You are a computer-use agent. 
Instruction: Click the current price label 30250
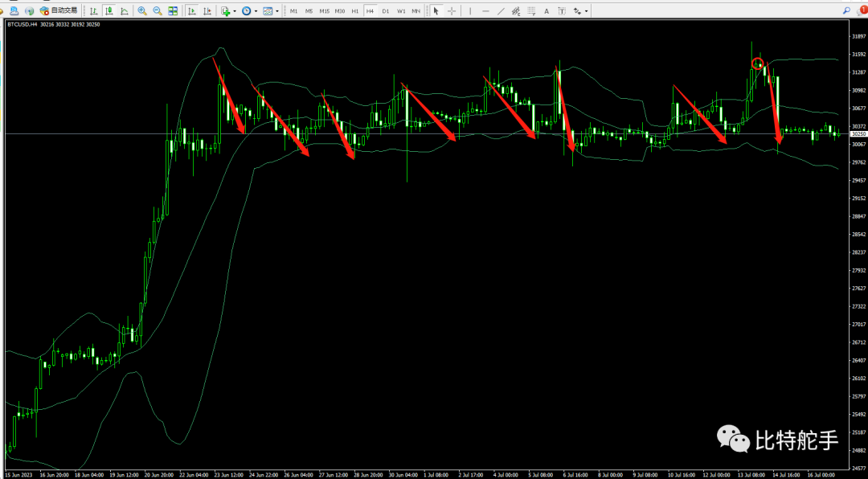click(x=858, y=134)
